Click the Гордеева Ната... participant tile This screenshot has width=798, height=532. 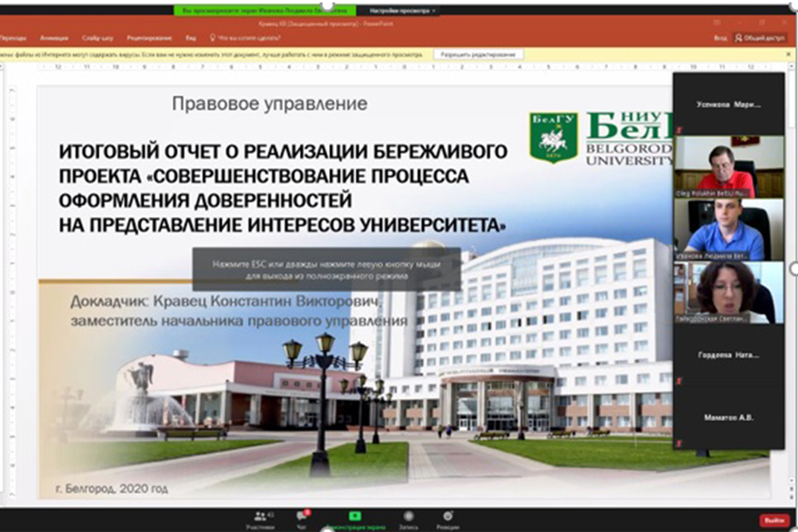(x=729, y=354)
